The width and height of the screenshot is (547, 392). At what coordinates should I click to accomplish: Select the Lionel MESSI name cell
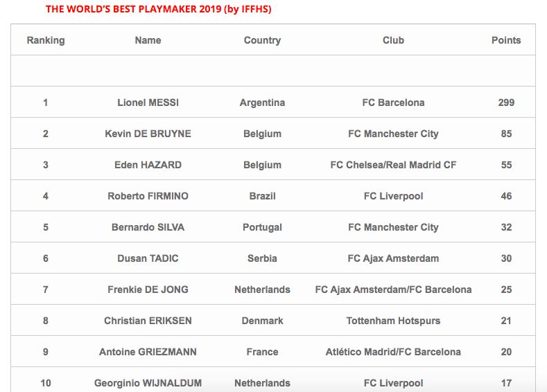148,103
